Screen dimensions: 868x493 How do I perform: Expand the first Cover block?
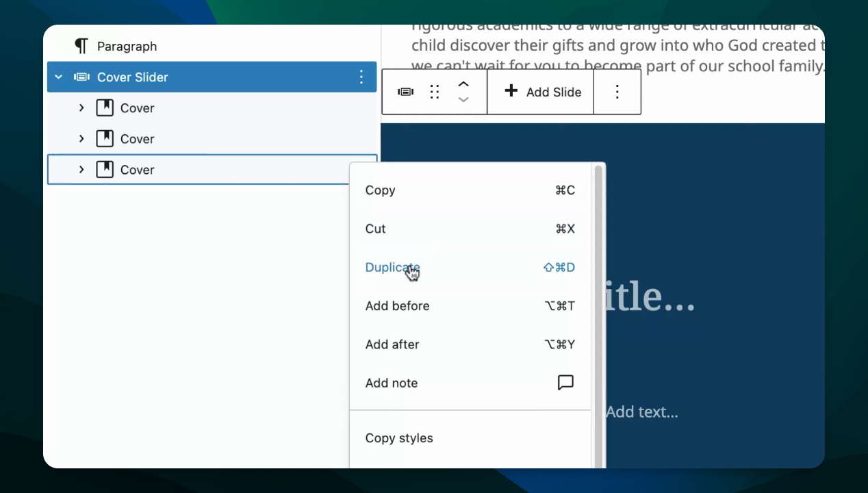click(x=81, y=108)
